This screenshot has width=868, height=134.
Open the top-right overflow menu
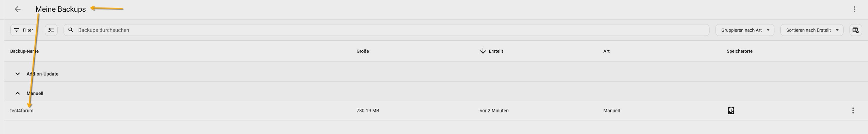tap(854, 9)
